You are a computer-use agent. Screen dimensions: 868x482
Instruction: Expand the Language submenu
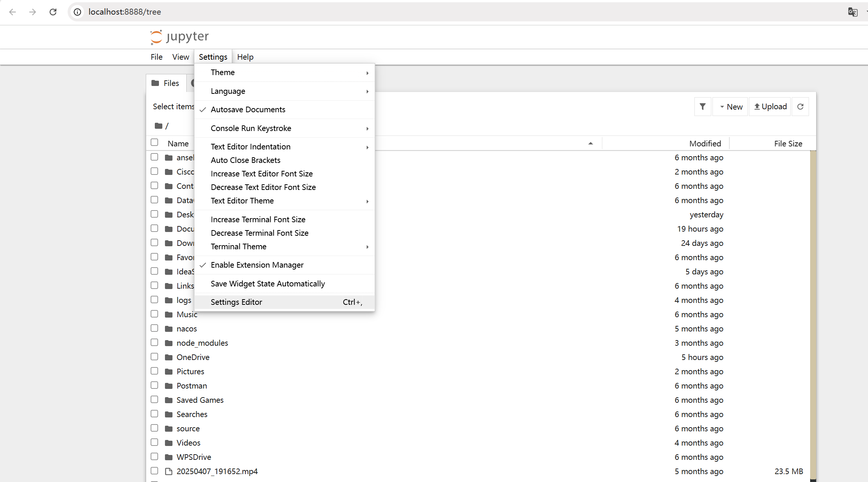point(284,91)
